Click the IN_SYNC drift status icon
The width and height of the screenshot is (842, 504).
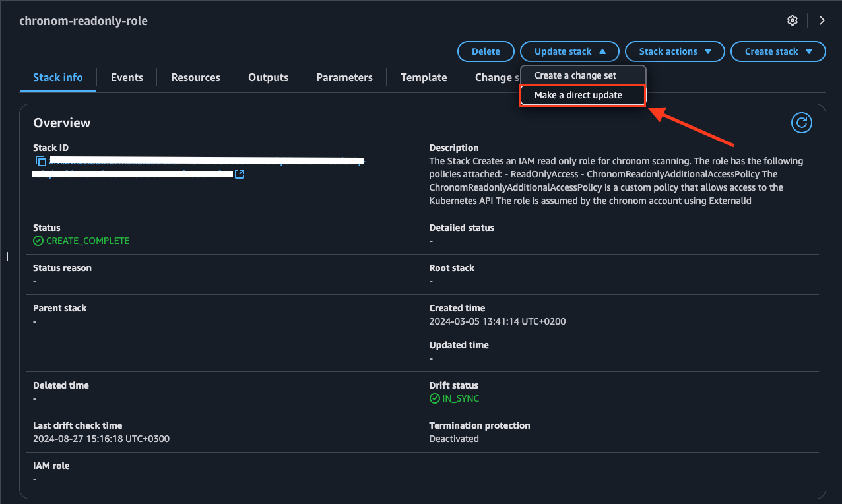tap(434, 398)
